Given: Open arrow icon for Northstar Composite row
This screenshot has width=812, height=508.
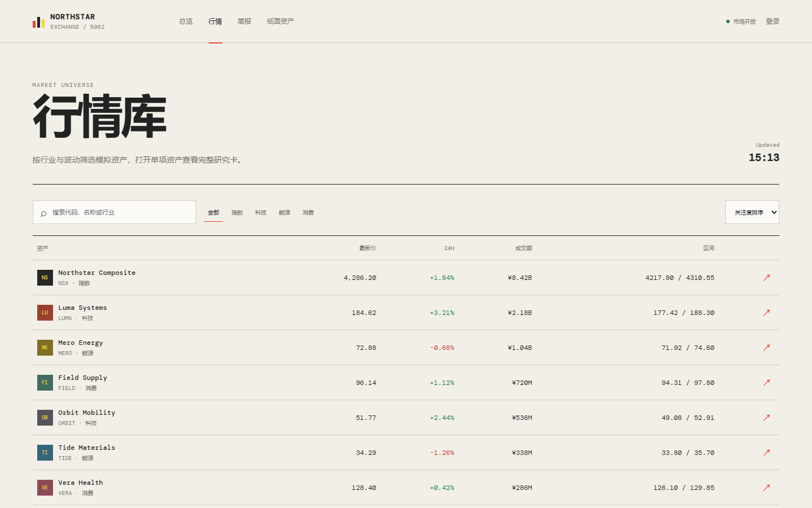Looking at the screenshot, I should [x=766, y=278].
